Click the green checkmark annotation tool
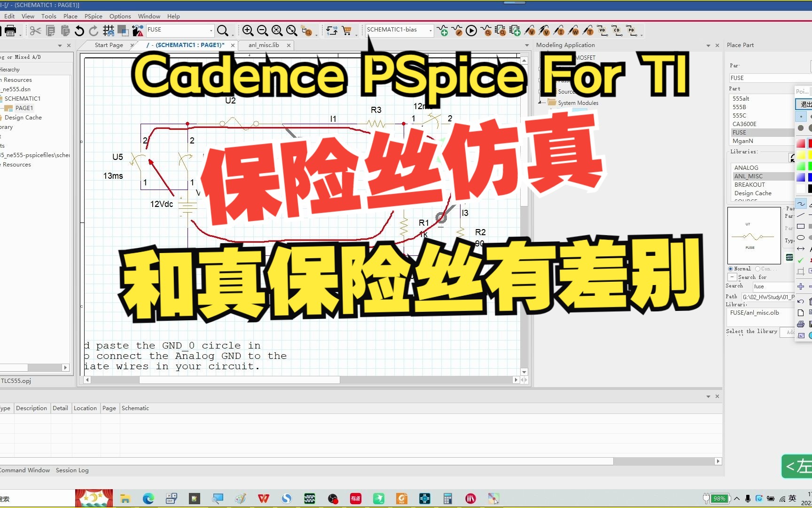The width and height of the screenshot is (812, 508). pos(801,260)
